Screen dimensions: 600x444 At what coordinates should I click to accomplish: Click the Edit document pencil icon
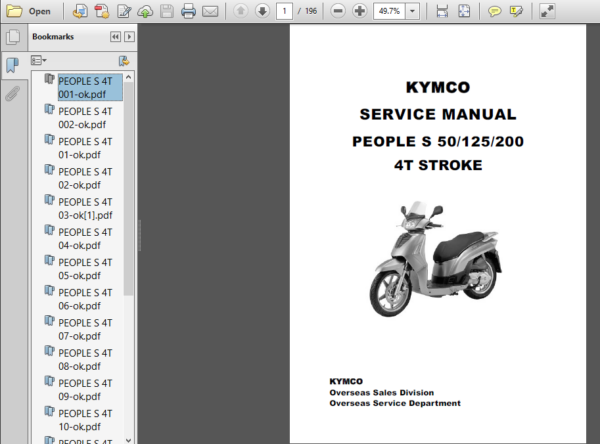tap(124, 11)
